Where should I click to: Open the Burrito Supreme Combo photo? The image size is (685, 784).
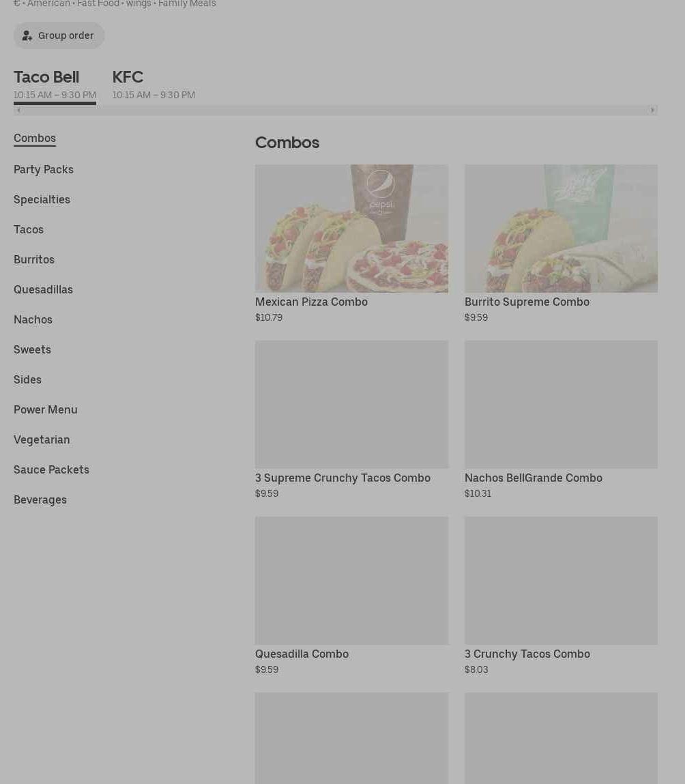tap(561, 228)
